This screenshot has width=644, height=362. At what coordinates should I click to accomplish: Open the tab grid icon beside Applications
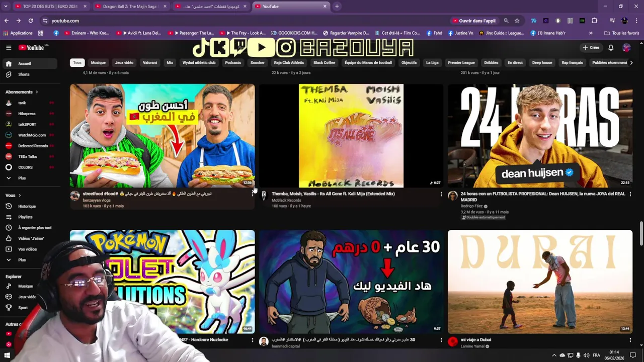(41, 33)
